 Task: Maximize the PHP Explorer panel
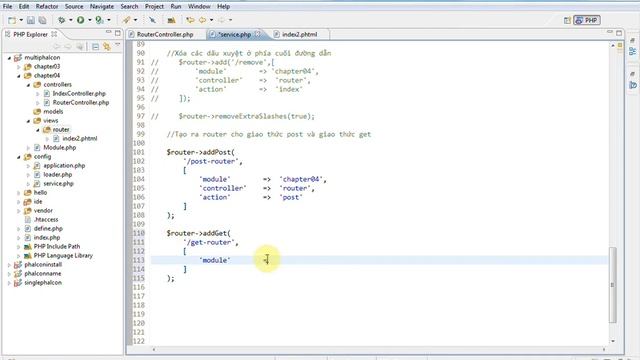pos(118,33)
